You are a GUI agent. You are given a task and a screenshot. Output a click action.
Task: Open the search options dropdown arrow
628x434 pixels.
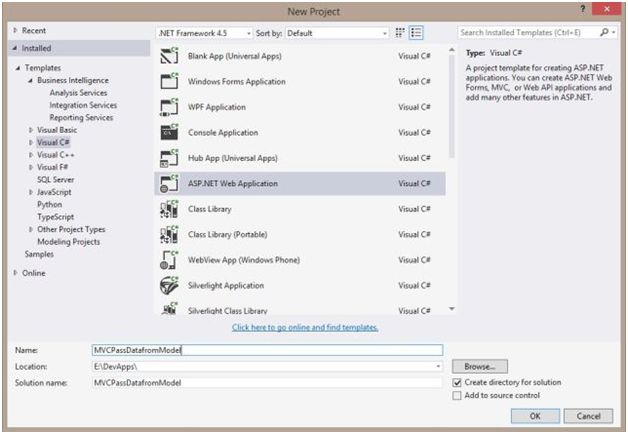point(614,32)
